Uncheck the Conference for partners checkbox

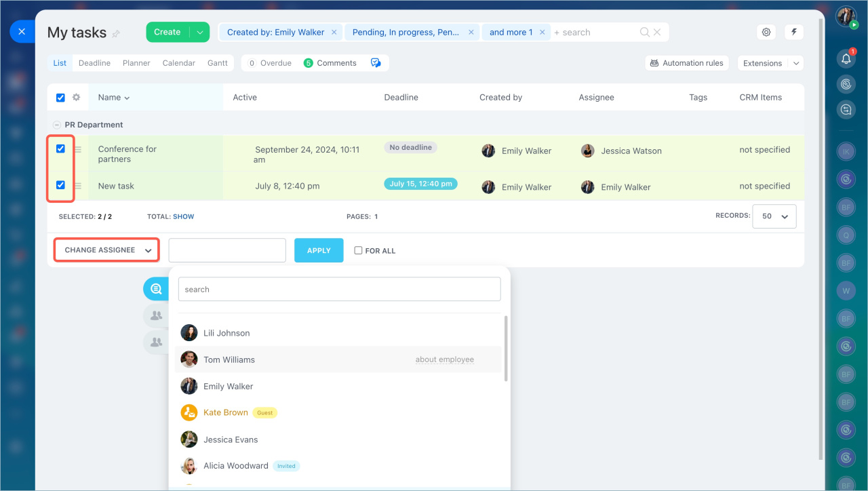60,149
